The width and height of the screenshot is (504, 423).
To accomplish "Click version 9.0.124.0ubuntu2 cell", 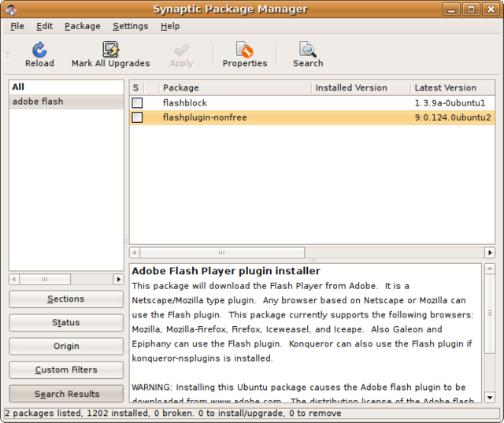I will 453,117.
